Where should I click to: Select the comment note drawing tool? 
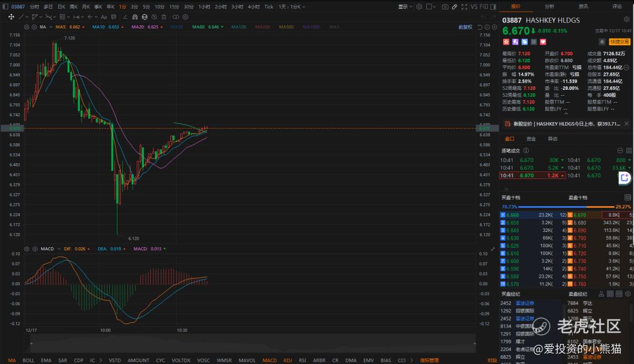[x=114, y=16]
